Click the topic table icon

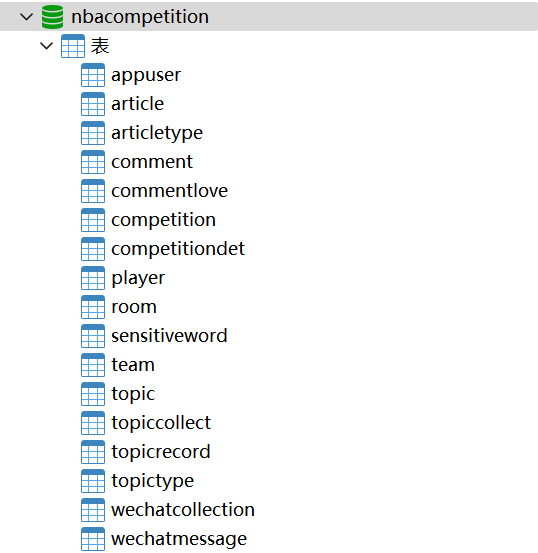tap(93, 394)
